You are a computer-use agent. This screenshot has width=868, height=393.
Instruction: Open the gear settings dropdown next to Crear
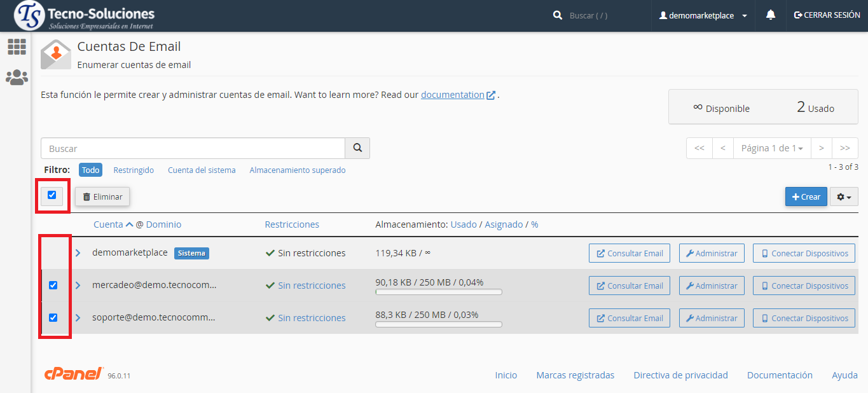844,197
